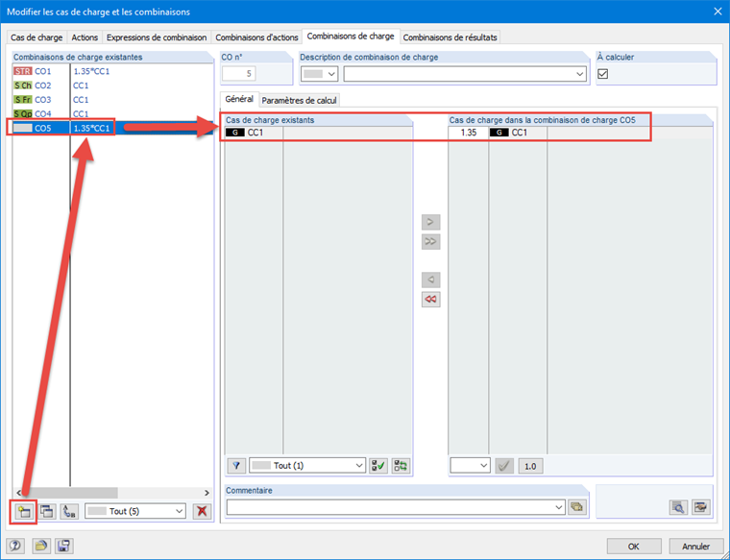
Task: Select CO3 row in combination list
Action: click(110, 100)
